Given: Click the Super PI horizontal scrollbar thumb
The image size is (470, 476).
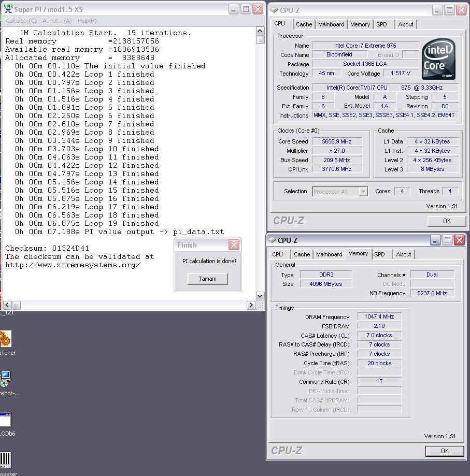Looking at the screenshot, I should coord(17,305).
